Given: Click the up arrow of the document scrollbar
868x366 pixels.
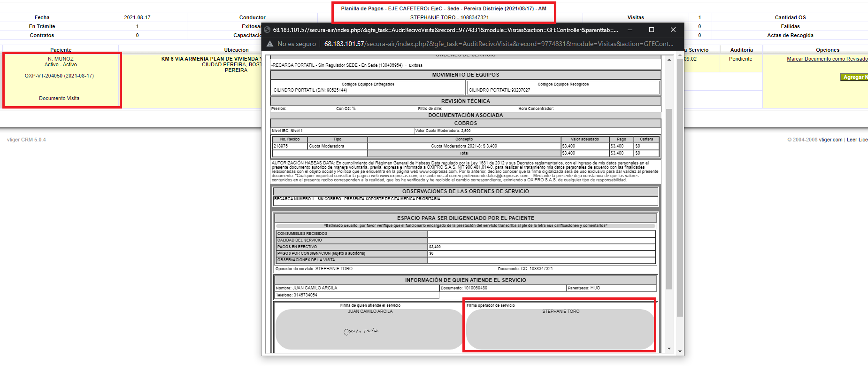Looking at the screenshot, I should tap(669, 60).
